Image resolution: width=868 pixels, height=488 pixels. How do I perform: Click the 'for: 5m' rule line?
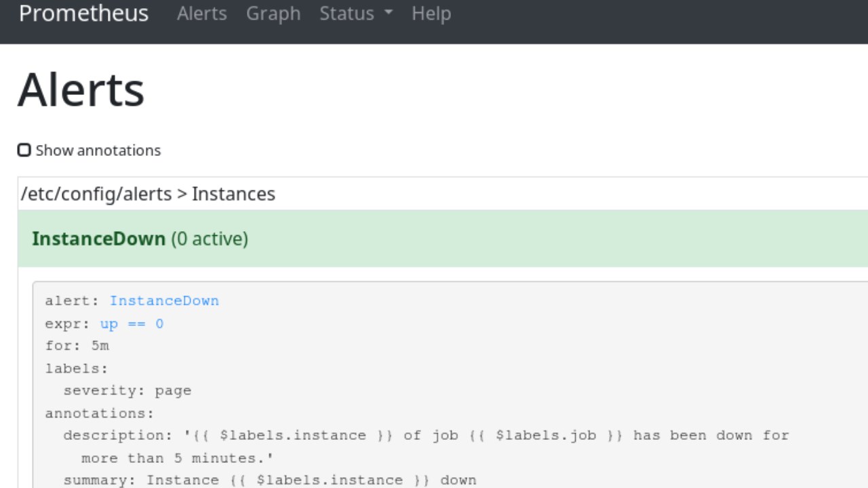pyautogui.click(x=77, y=346)
